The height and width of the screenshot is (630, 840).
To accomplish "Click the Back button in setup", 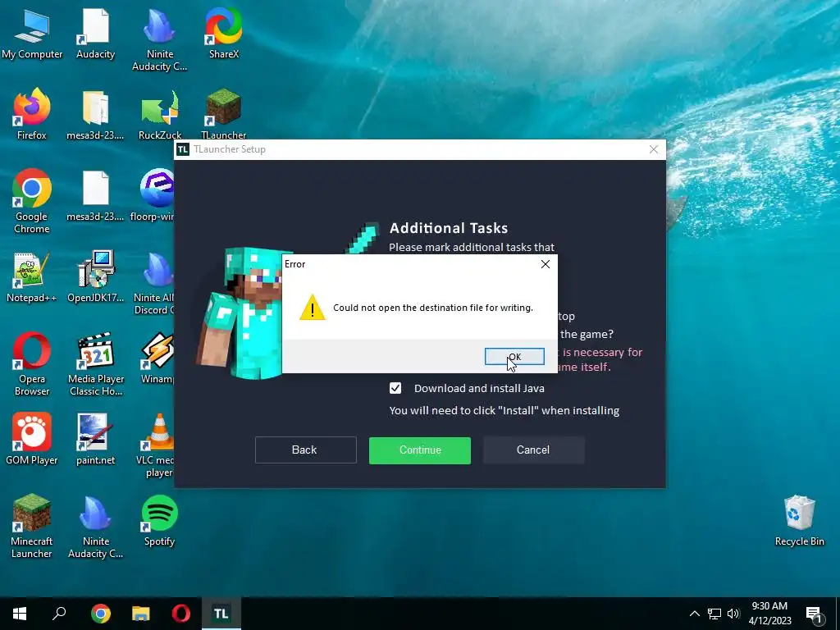I will tap(305, 450).
